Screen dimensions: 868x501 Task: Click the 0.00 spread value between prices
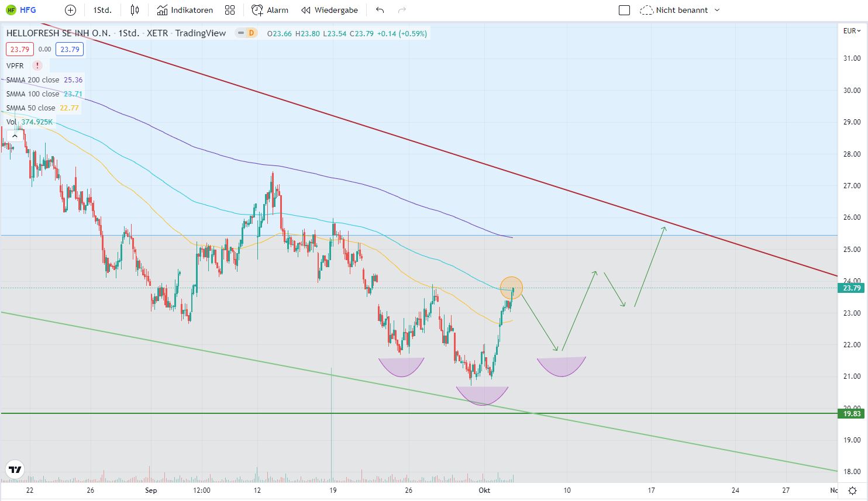[x=45, y=50]
